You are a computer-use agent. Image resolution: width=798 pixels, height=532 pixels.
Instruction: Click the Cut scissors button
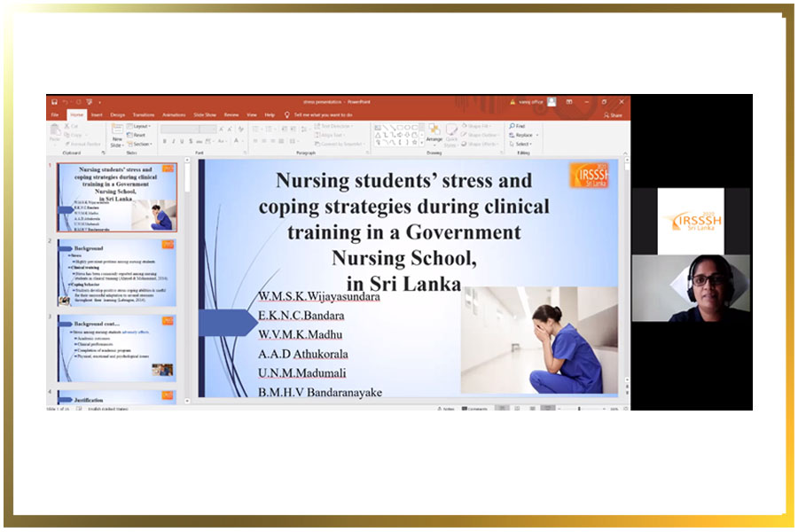[72, 126]
